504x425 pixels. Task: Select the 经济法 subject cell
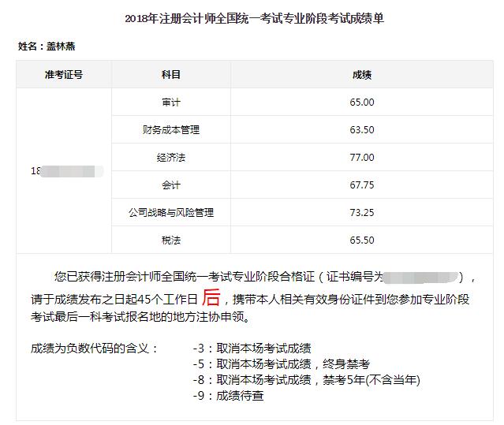pos(171,158)
